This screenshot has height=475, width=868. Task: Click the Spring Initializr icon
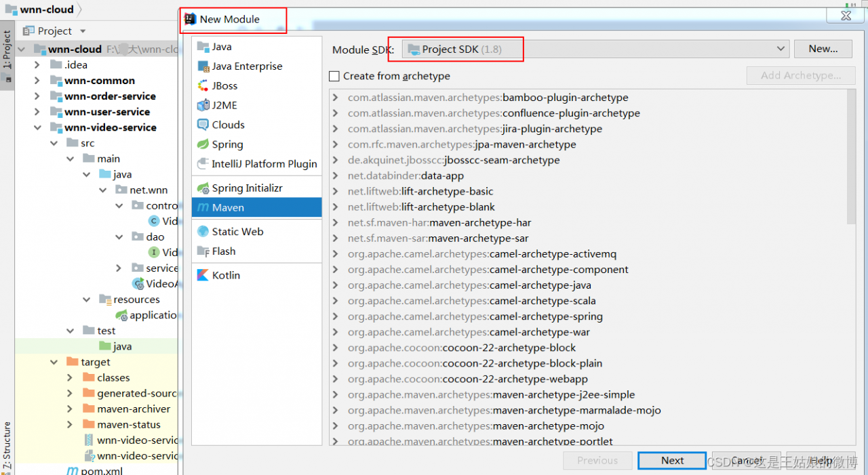tap(202, 188)
